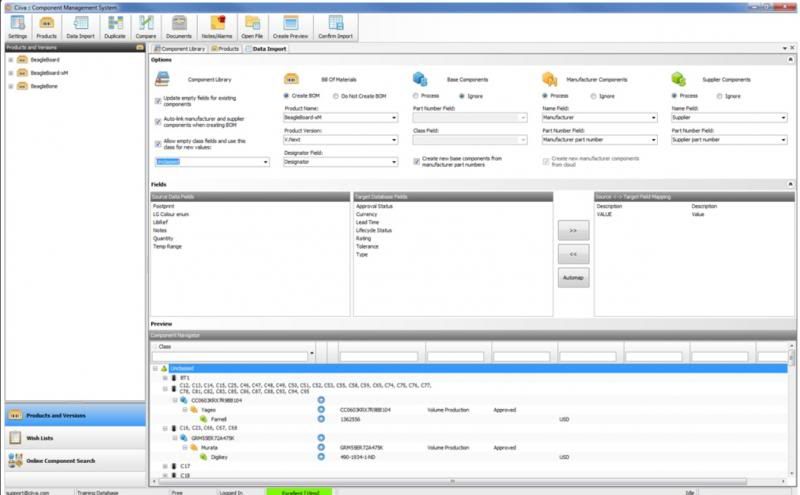Screen dimensions: 800x495
Task: Select the Data Import tab
Action: click(x=266, y=48)
